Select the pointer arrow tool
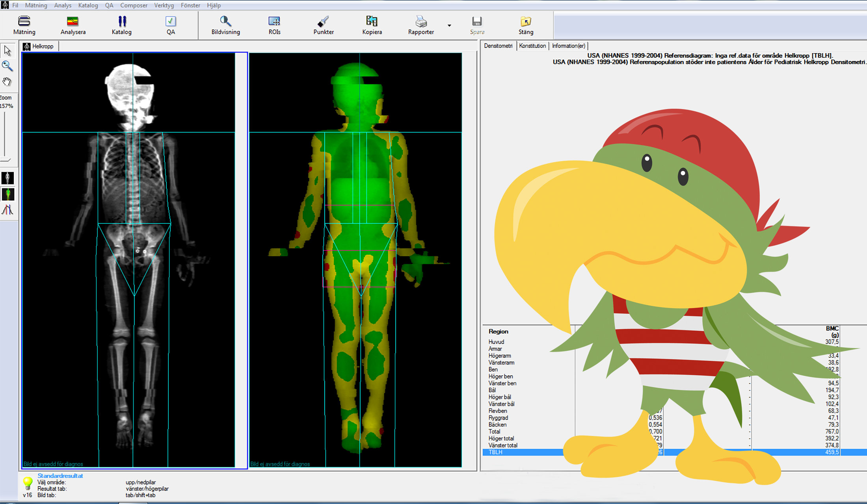The height and width of the screenshot is (504, 867). click(7, 51)
